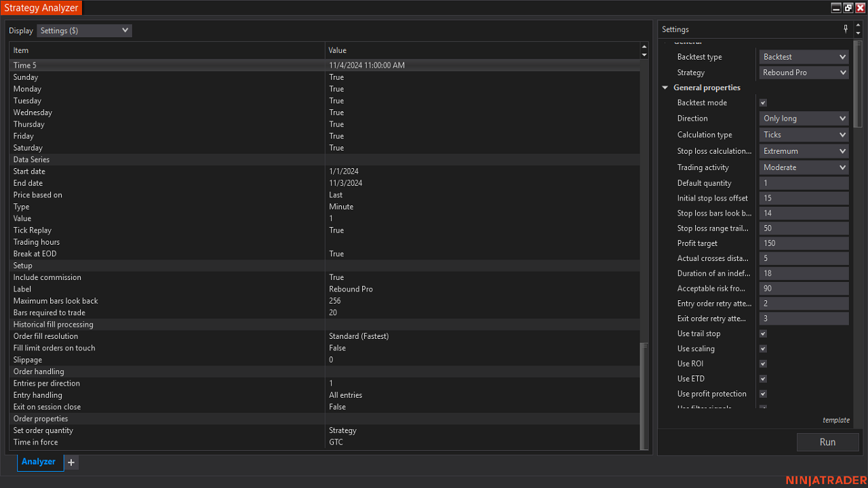Edit Duration of an indefinite field

click(x=804, y=274)
